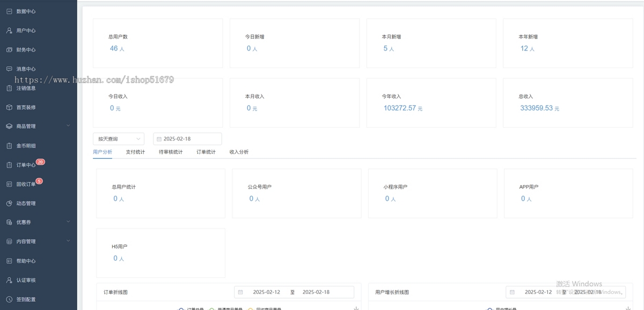Click the 签到配置 clock icon

[9, 299]
